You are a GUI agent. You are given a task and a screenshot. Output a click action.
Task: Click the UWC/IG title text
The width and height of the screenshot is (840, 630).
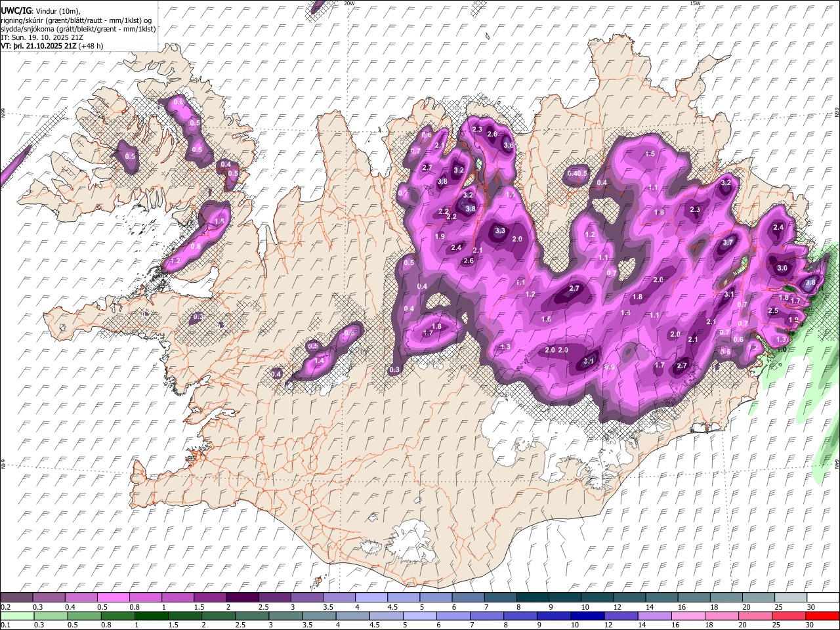click(x=16, y=11)
